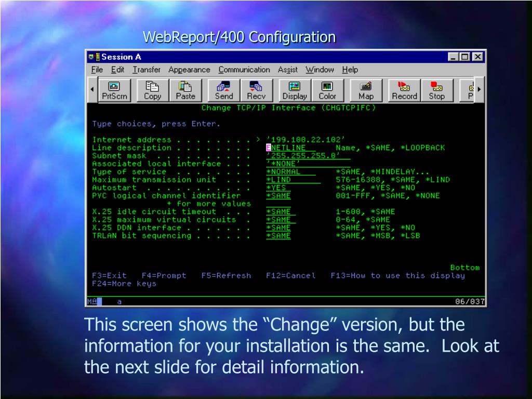Maximize the Session A window

[465, 57]
